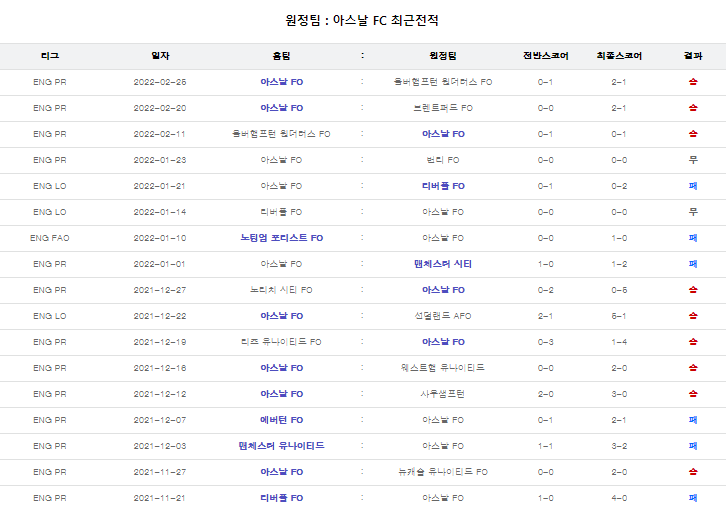Click 울버햄프턴 원더러스 FC in the 2022-02-25 row

443,82
